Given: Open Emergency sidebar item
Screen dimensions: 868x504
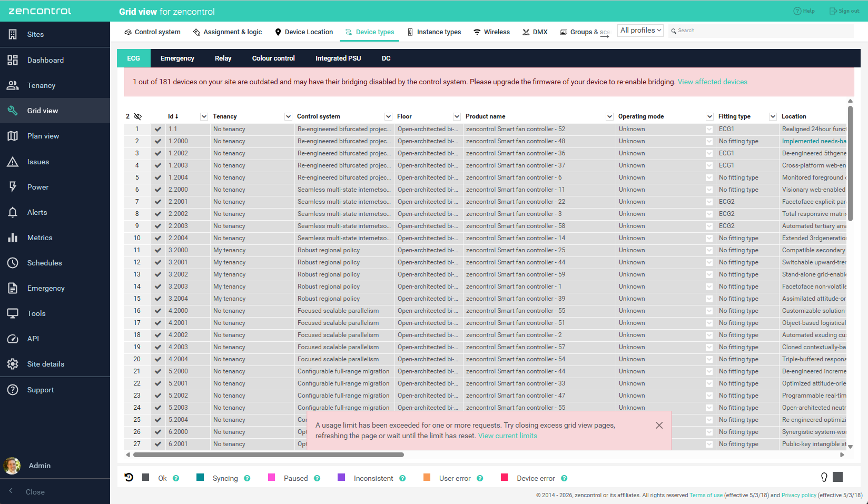Looking at the screenshot, I should (55, 288).
